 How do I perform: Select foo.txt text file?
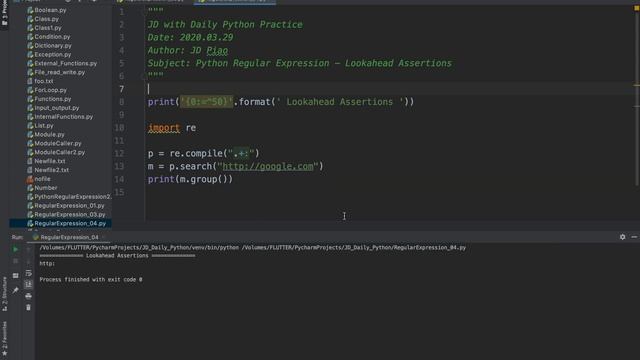(44, 81)
